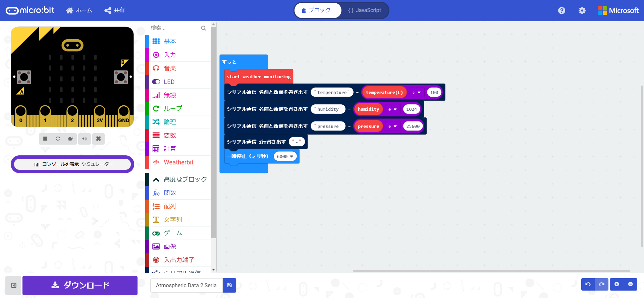
Task: Open the 入力 block category
Action: coord(178,55)
